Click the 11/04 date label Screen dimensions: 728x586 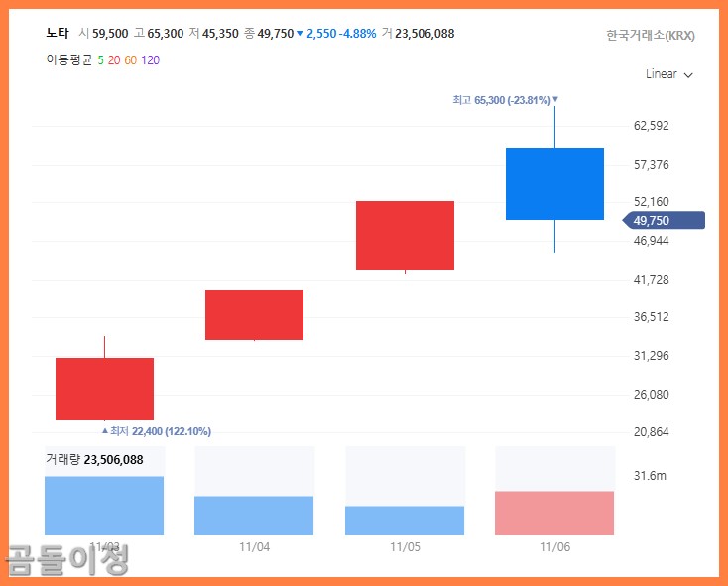255,547
